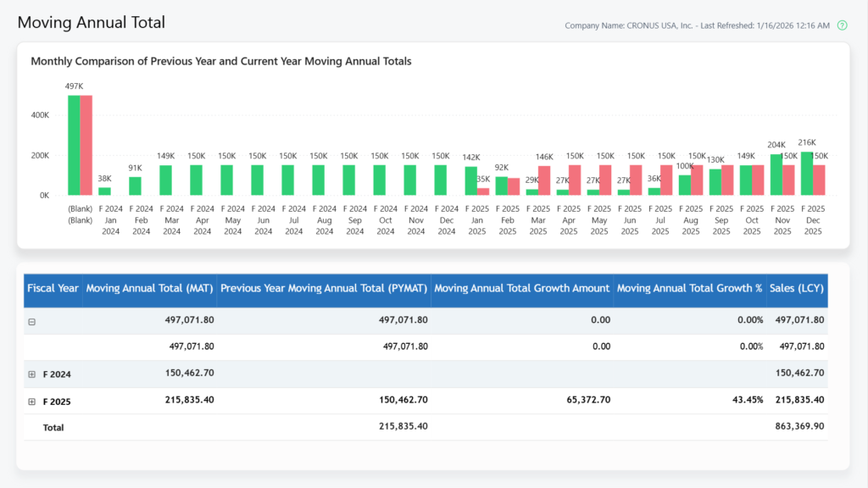Viewport: 868px width, 488px height.
Task: Select the red bar for Mar 2025
Action: tap(544, 180)
